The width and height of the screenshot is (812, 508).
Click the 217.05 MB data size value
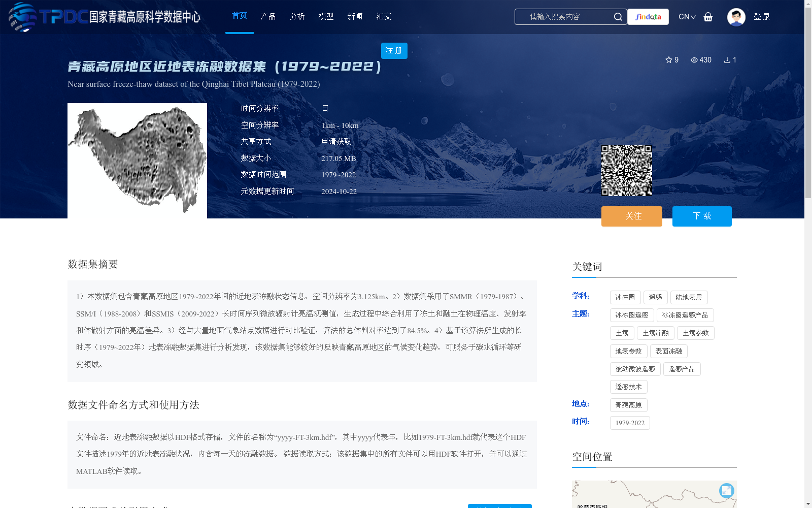point(339,158)
